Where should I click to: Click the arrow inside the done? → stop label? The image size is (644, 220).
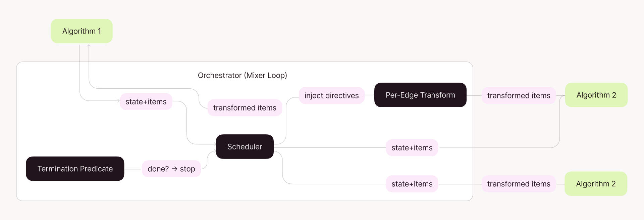pos(174,169)
